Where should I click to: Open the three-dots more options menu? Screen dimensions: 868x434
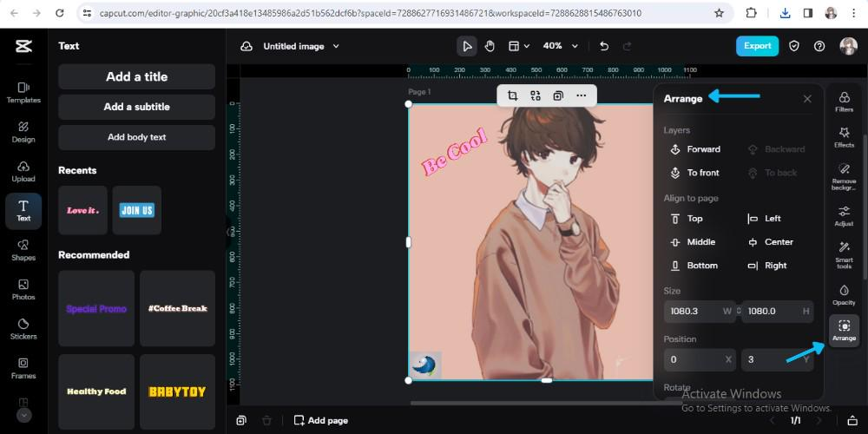582,95
